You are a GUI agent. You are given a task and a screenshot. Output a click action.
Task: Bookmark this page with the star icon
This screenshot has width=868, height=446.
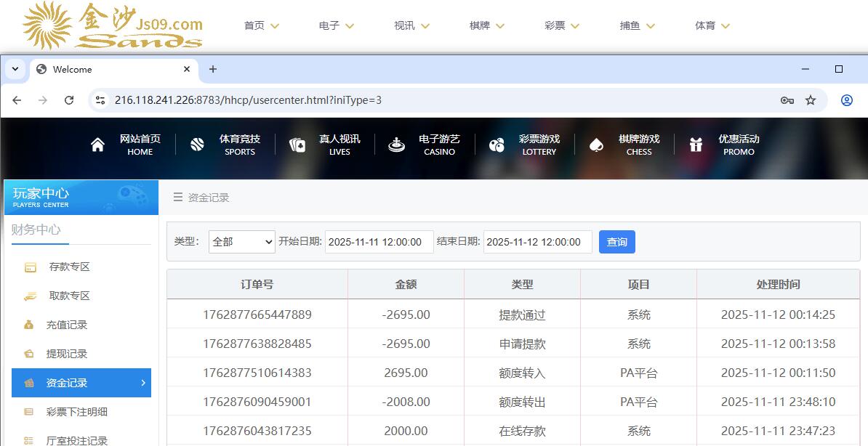click(x=811, y=100)
